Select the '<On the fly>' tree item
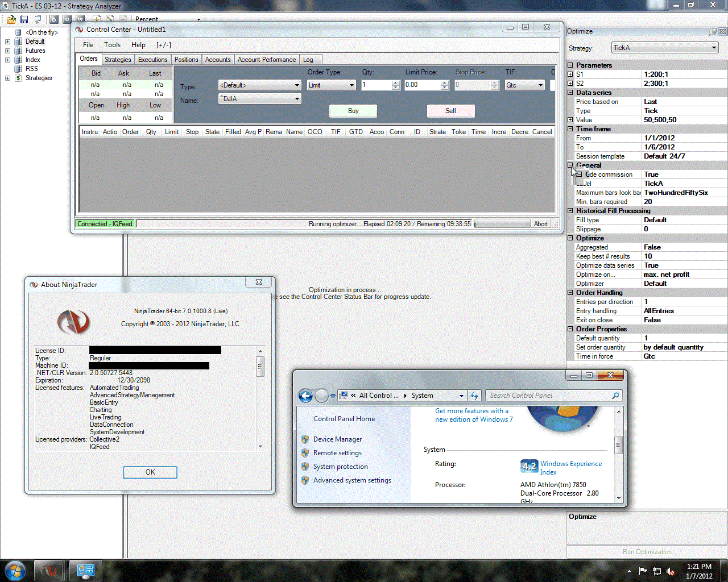 pos(42,32)
